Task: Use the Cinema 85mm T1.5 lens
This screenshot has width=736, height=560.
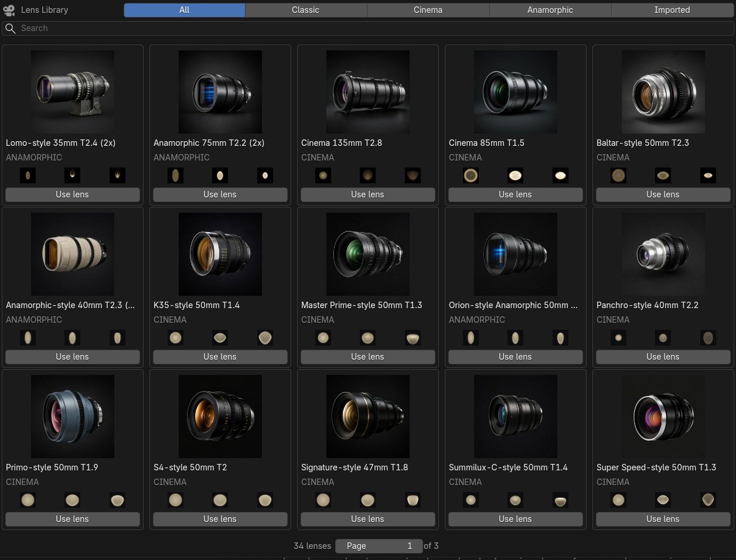Action: tap(516, 194)
